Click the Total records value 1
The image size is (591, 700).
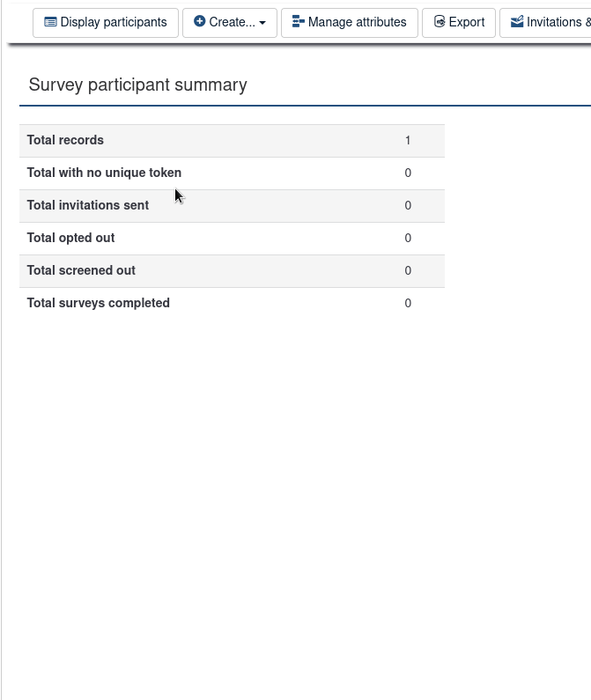[x=408, y=140]
